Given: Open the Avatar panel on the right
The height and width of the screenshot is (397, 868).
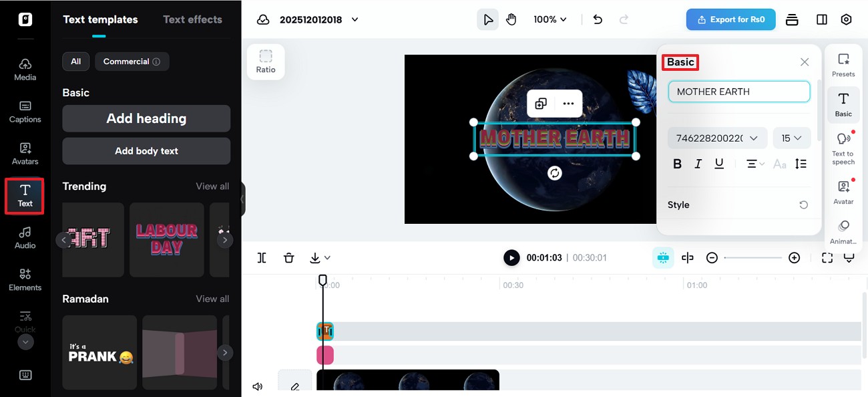Looking at the screenshot, I should pyautogui.click(x=843, y=190).
